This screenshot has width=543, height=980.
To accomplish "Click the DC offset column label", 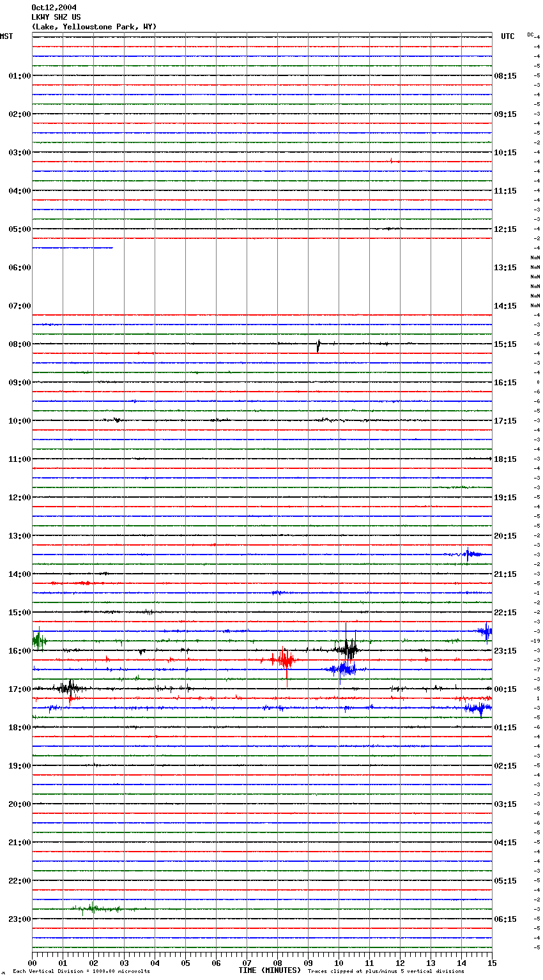I will pos(530,34).
